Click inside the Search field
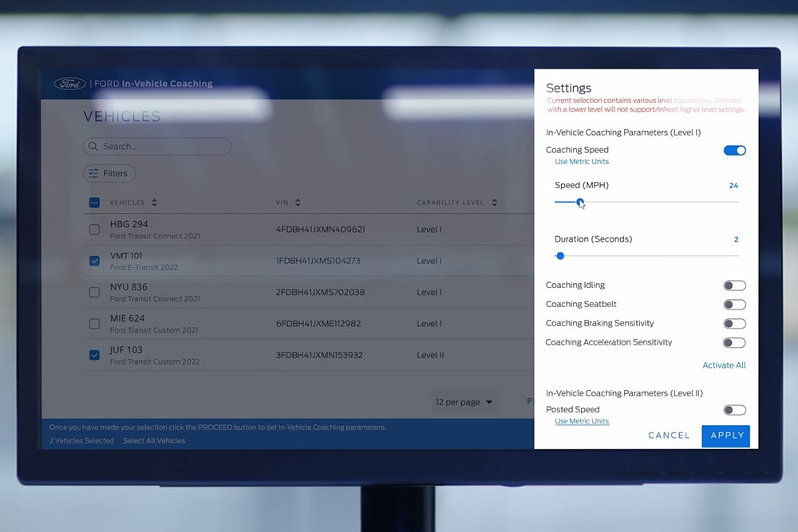The height and width of the screenshot is (532, 798). (x=156, y=147)
